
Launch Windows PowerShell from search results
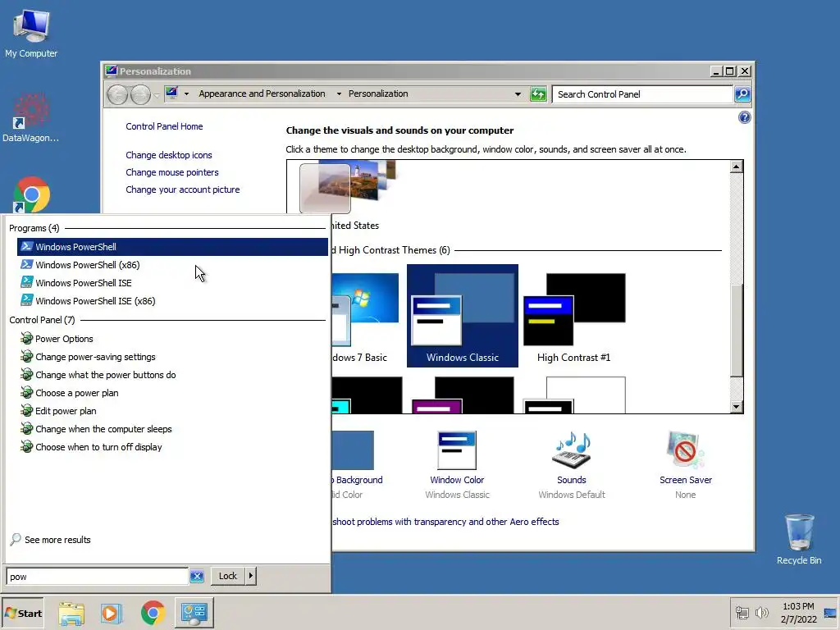click(x=172, y=247)
